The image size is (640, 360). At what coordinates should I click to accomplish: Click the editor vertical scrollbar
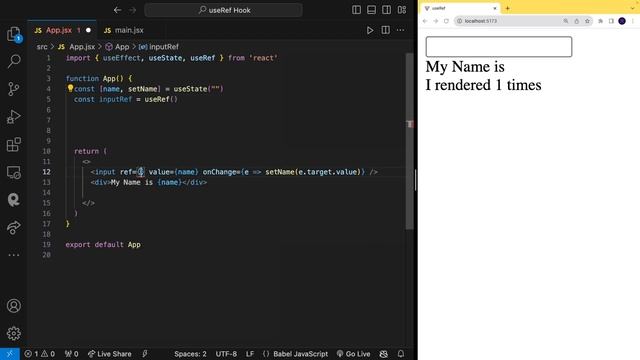(x=409, y=141)
